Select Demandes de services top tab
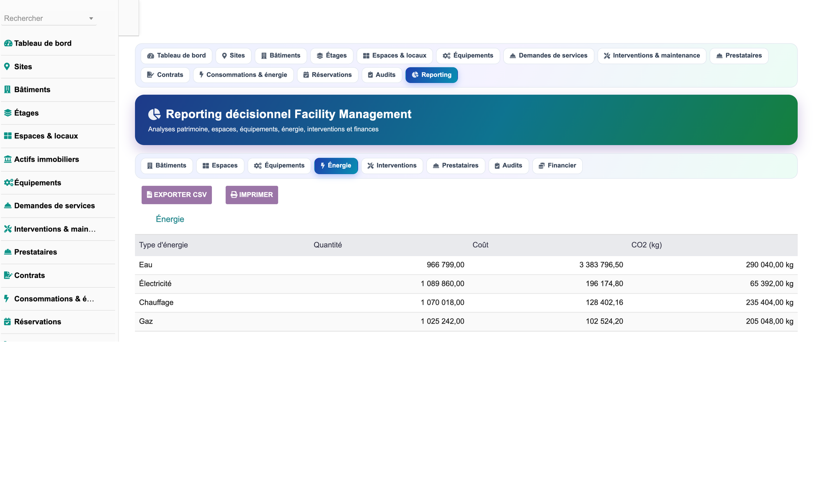 click(549, 56)
